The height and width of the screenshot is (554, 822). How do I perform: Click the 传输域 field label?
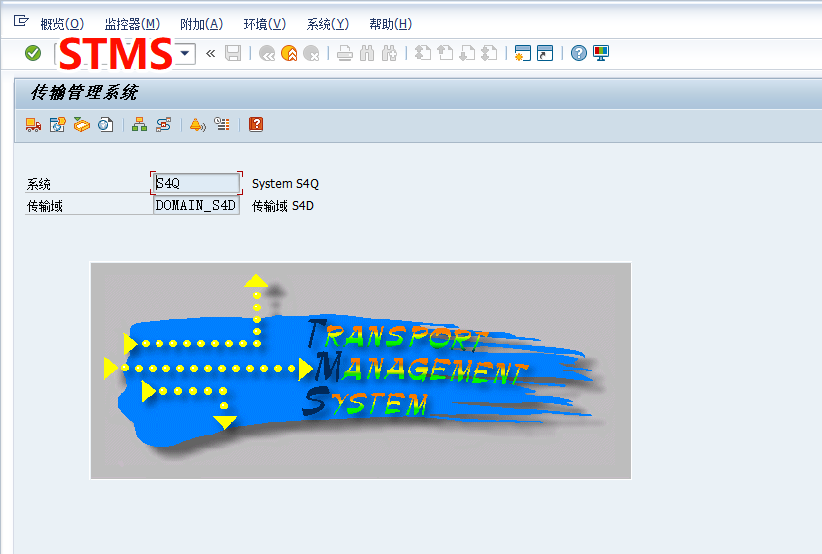coord(45,206)
